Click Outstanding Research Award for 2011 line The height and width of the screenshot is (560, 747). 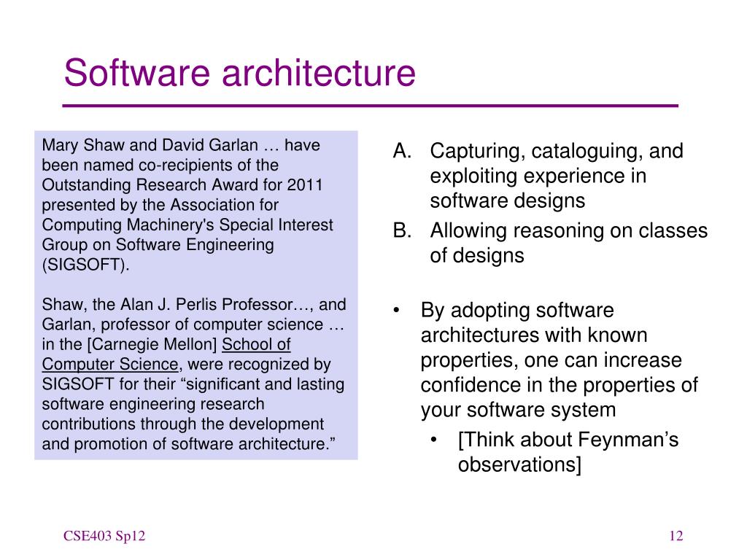point(182,184)
